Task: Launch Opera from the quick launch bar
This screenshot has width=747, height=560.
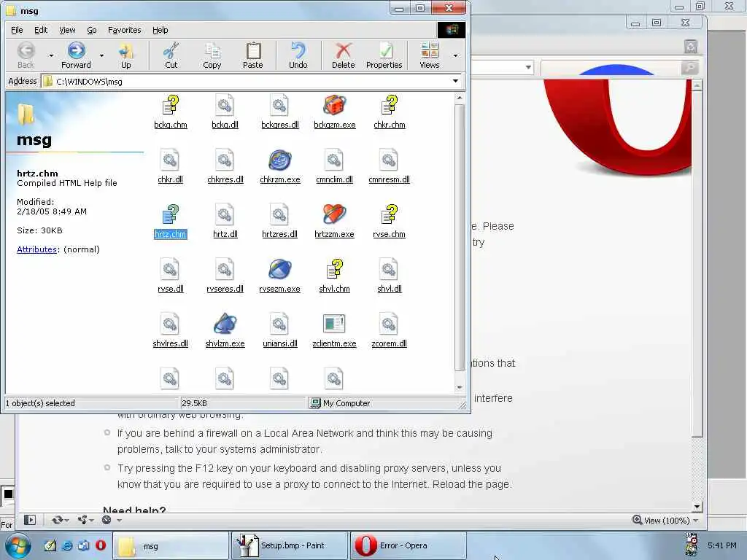Action: 101,545
